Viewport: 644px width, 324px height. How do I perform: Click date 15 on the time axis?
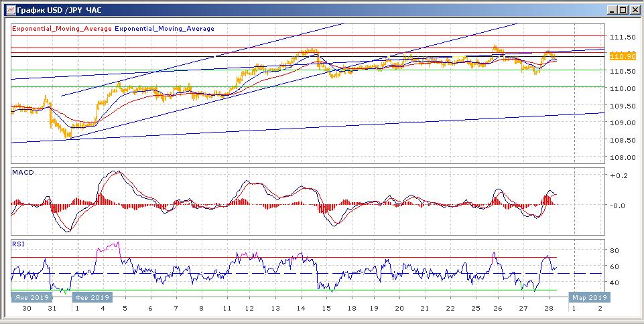click(326, 309)
